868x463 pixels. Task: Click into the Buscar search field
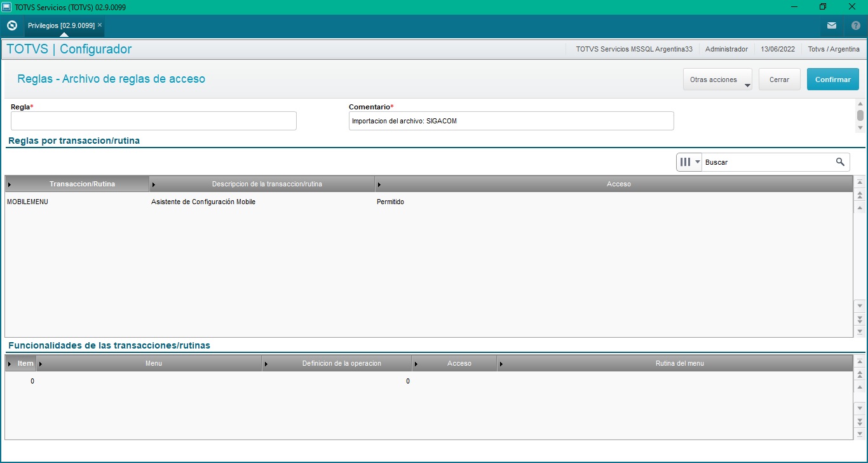768,162
